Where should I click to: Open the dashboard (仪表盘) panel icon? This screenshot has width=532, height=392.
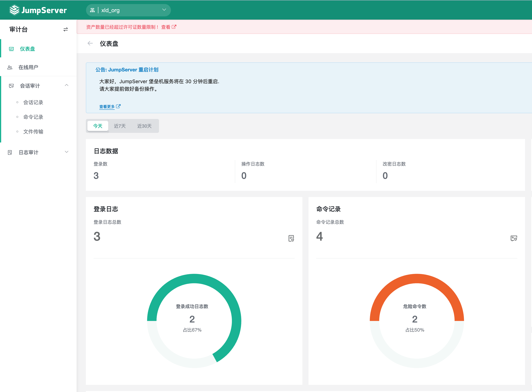click(11, 49)
